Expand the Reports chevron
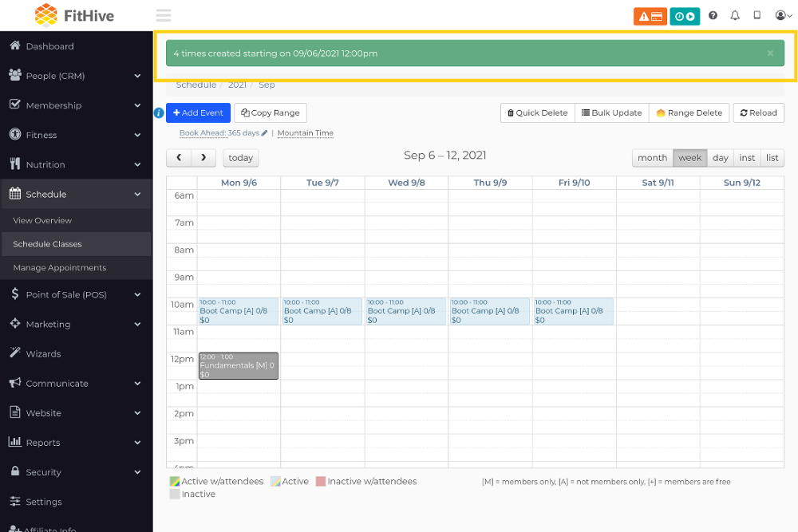This screenshot has width=798, height=532. pyautogui.click(x=137, y=443)
